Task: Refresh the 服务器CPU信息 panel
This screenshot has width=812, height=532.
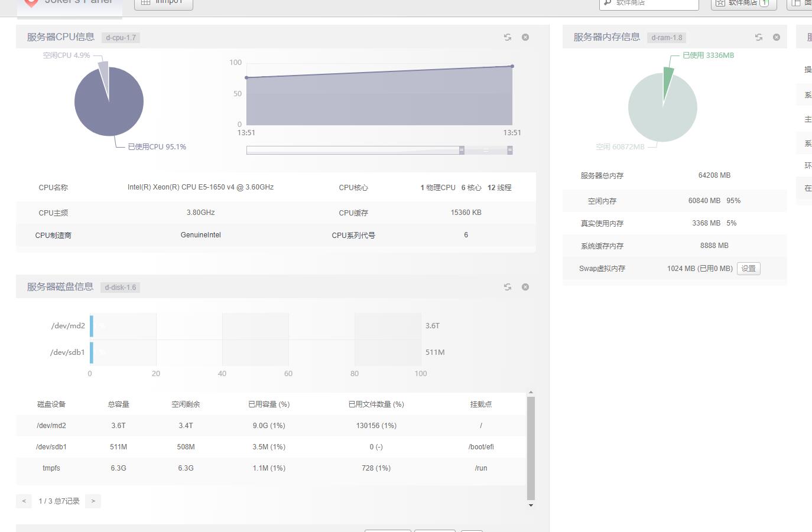Action: 508,37
